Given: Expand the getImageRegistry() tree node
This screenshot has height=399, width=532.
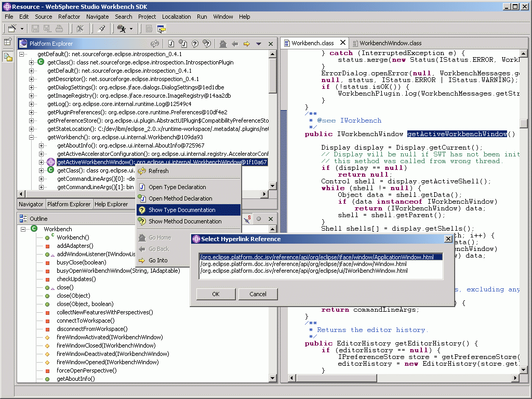Looking at the screenshot, I should [x=31, y=96].
